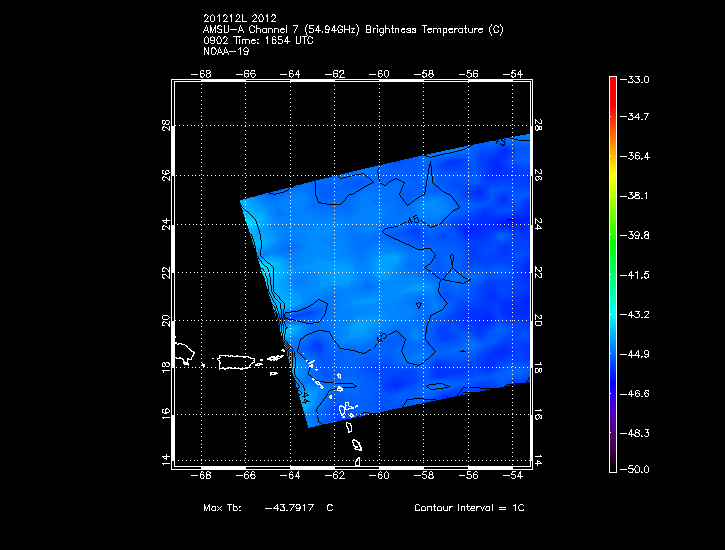The image size is (725, 550).
Task: Click the -43.7917 maximum temperature value
Action: click(289, 508)
